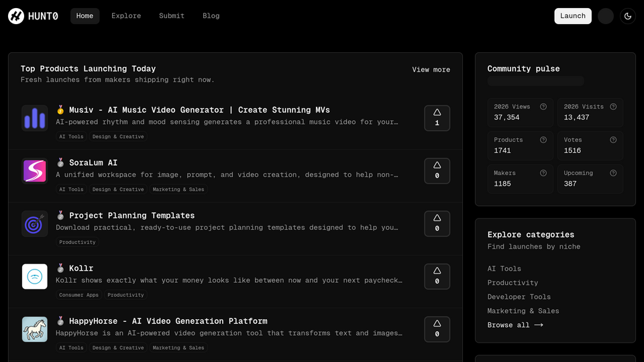Image resolution: width=644 pixels, height=362 pixels.
Task: Click the gold medal icon beside Musiv
Action: pyautogui.click(x=60, y=109)
